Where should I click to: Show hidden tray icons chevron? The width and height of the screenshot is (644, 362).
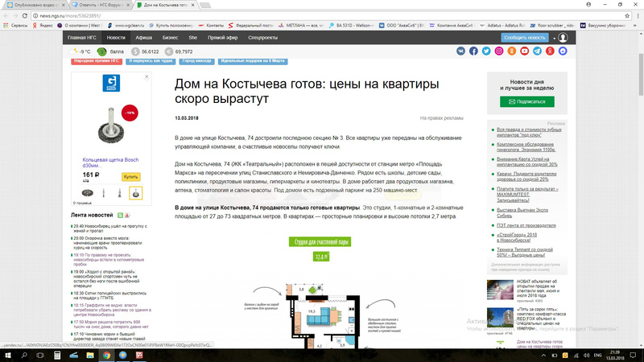click(543, 356)
